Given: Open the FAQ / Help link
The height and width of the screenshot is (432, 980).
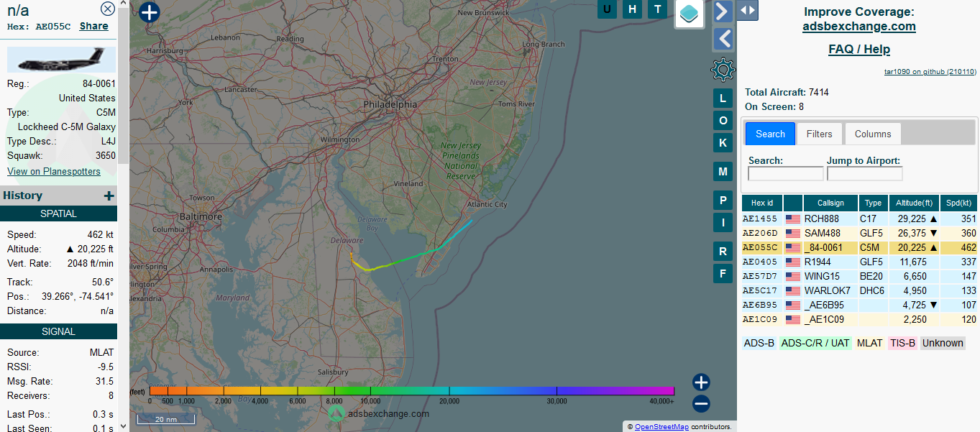Looking at the screenshot, I should click(859, 50).
